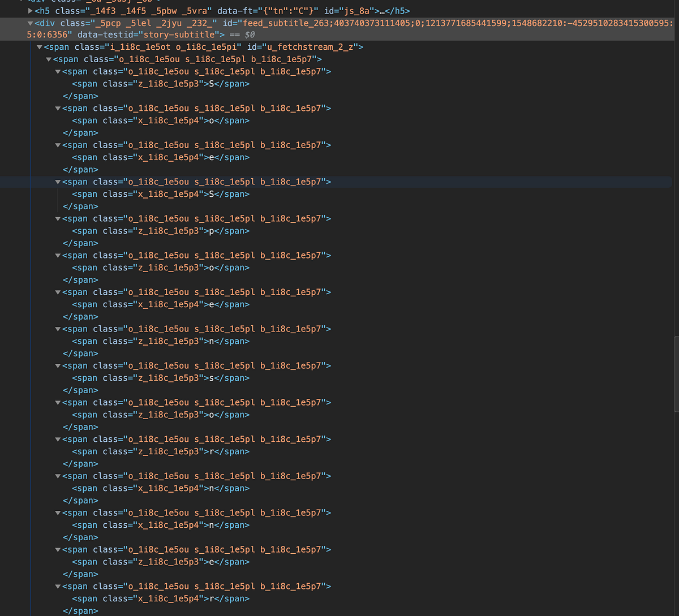Collapse the parent span of z_1i8c_1e5p3 "e"
The width and height of the screenshot is (679, 616).
coord(58,550)
